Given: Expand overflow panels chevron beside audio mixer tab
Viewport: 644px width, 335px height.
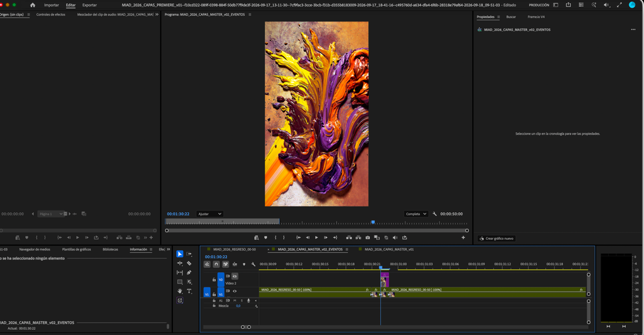Looking at the screenshot, I should (157, 14).
